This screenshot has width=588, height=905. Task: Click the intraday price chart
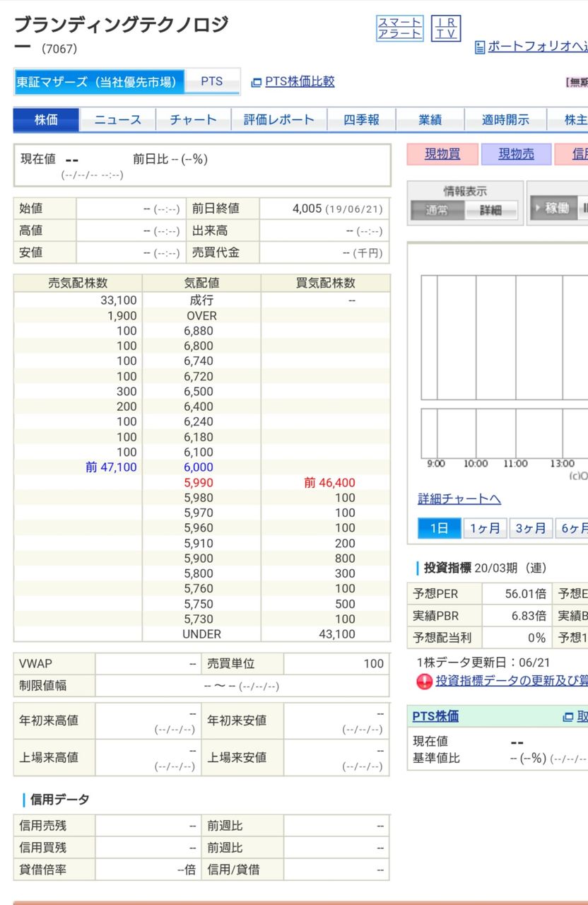tap(505, 337)
